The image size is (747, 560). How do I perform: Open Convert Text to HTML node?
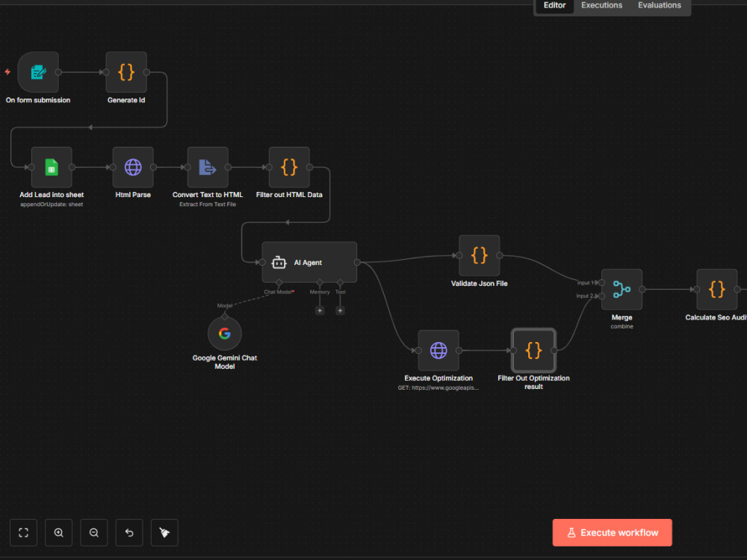coord(208,167)
